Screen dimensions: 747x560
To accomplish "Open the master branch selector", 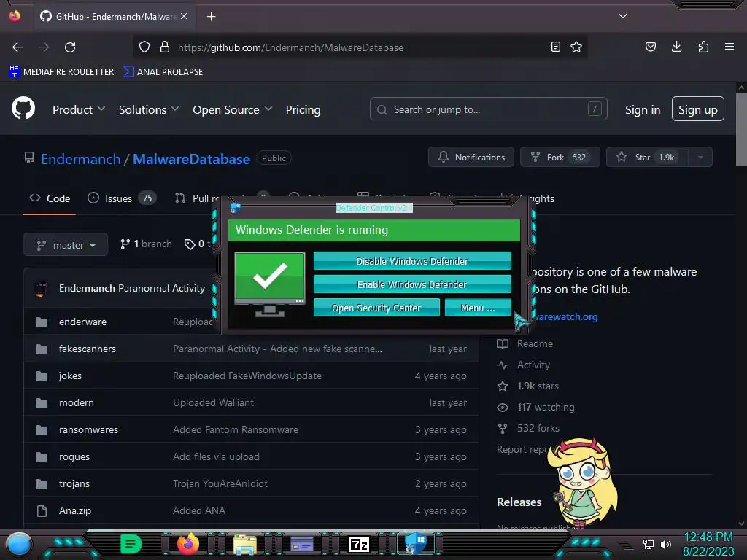I will pos(65,245).
